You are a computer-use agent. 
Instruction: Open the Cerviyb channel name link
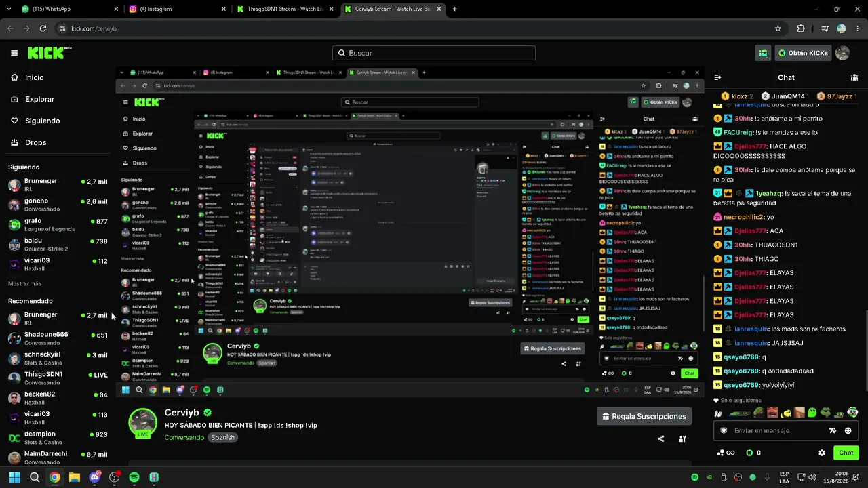coord(182,413)
